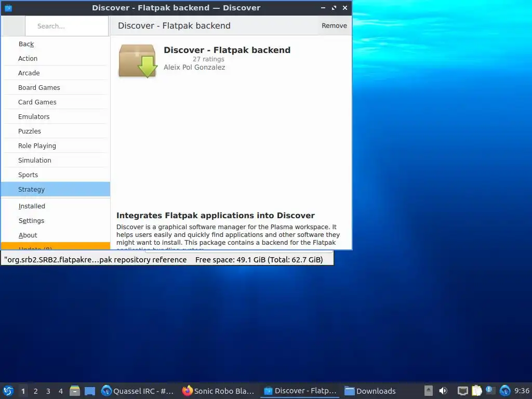The image size is (532, 399).
Task: Open the Card Games category
Action: point(56,102)
